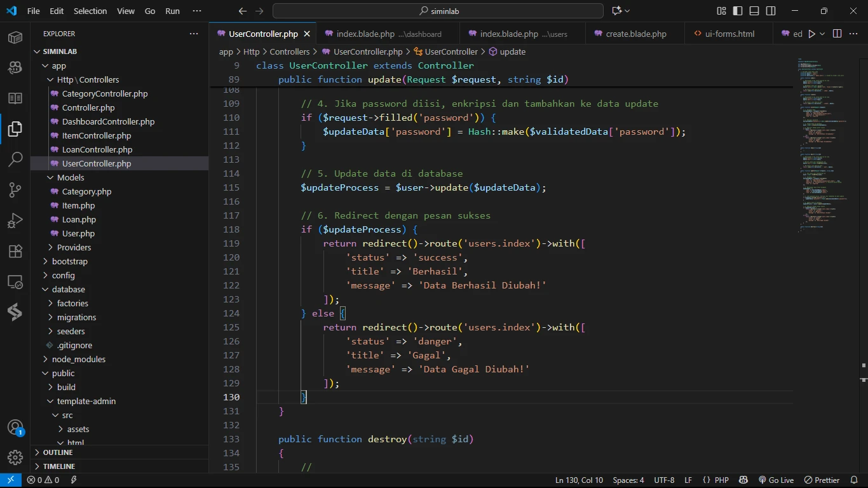Image resolution: width=868 pixels, height=488 pixels.
Task: Click the Manage gear icon
Action: pyautogui.click(x=15, y=457)
